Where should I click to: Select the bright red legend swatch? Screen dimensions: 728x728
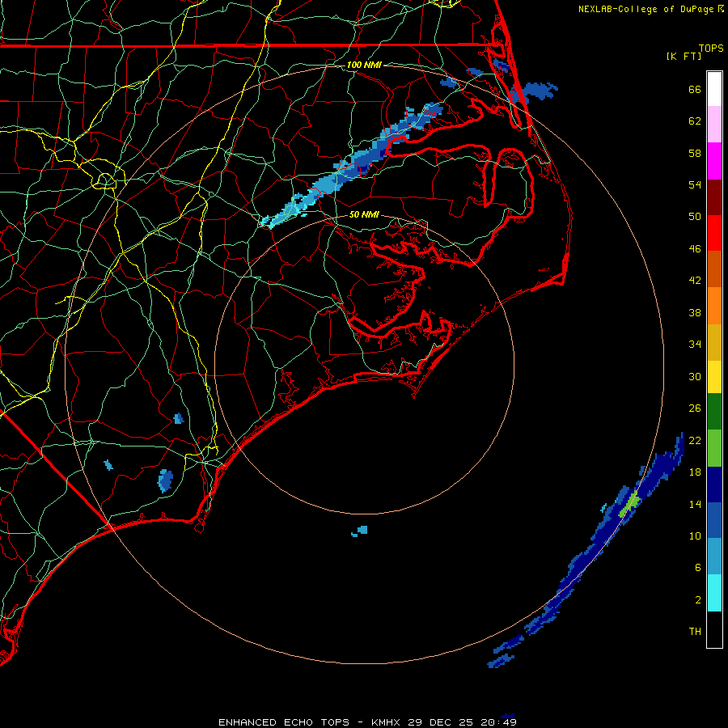714,233
